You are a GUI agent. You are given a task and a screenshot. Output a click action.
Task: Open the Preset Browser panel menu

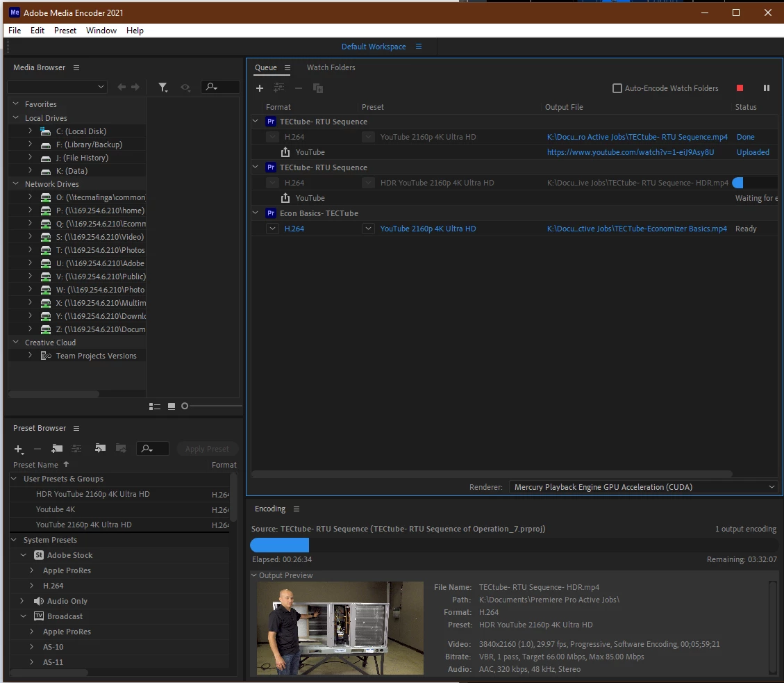(76, 428)
